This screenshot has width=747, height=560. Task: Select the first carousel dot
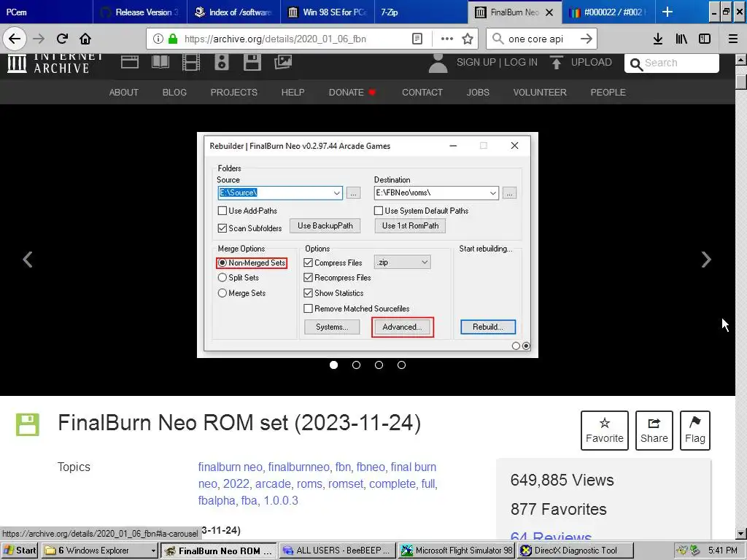click(x=333, y=365)
